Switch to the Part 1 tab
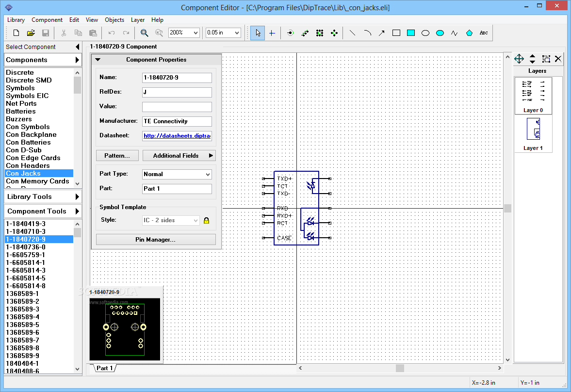The height and width of the screenshot is (392, 571). 104,368
